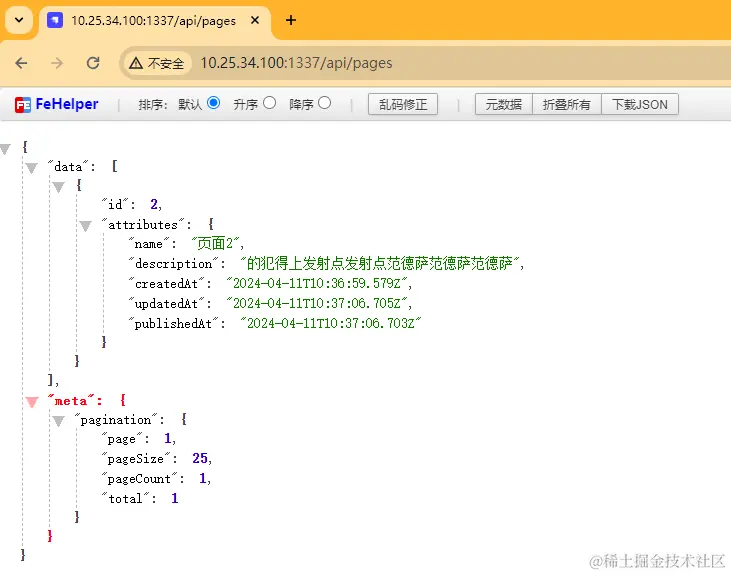The width and height of the screenshot is (731, 575).
Task: Click the "pagination" key label
Action: click(x=116, y=420)
